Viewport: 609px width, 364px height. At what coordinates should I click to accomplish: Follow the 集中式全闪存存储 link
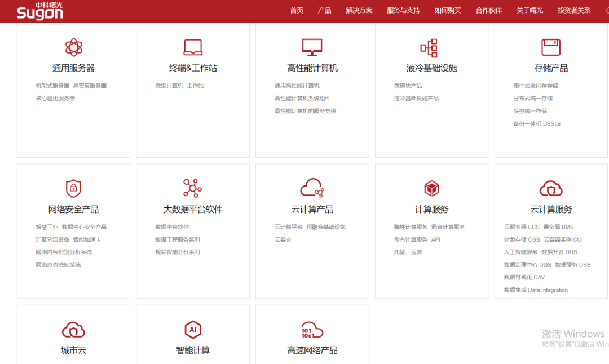(x=536, y=86)
